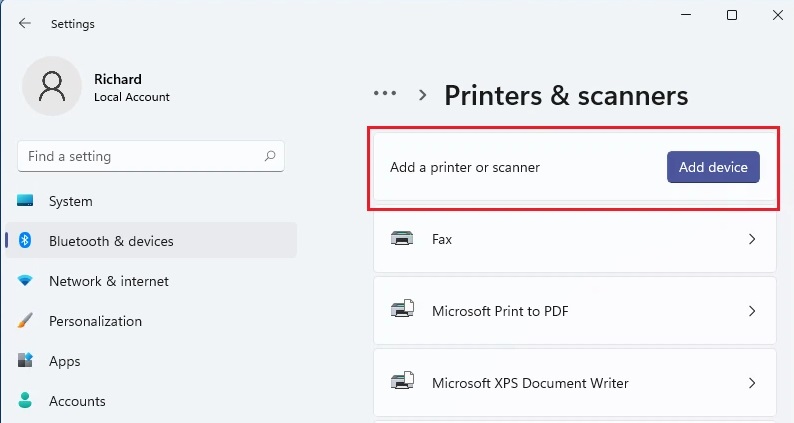Open the Microsoft XPS Document Writer entry
The width and height of the screenshot is (794, 423).
tap(530, 383)
